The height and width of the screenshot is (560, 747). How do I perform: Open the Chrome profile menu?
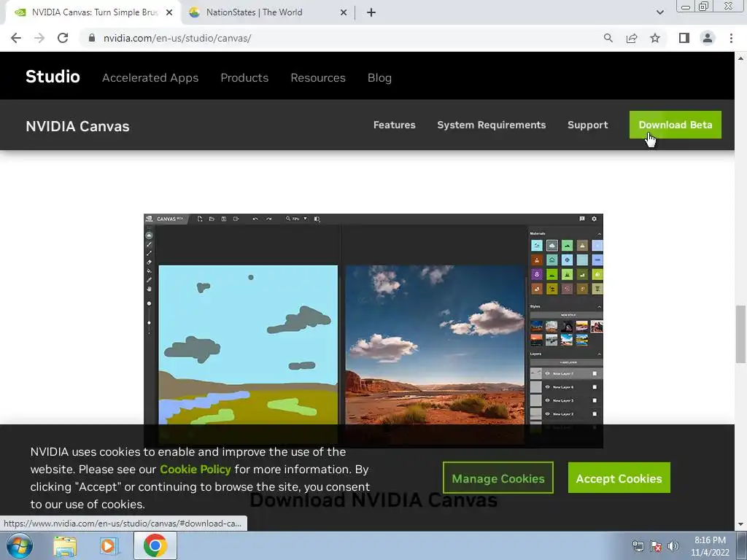[x=708, y=38]
